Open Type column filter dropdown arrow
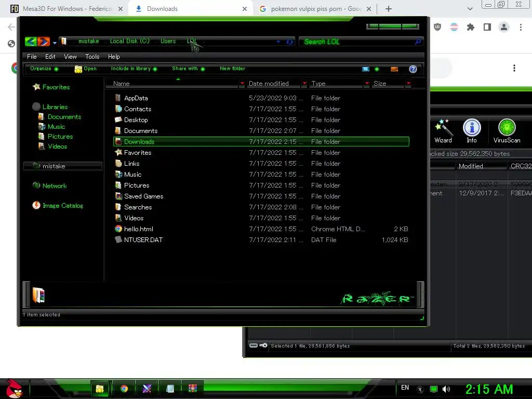The height and width of the screenshot is (399, 532). 367,84
